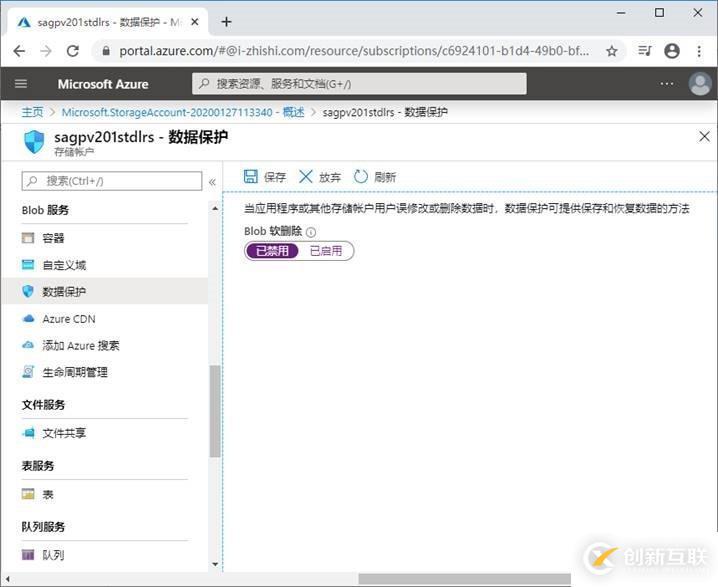Open 自定义域 in sidebar
The image size is (718, 587).
(x=104, y=265)
